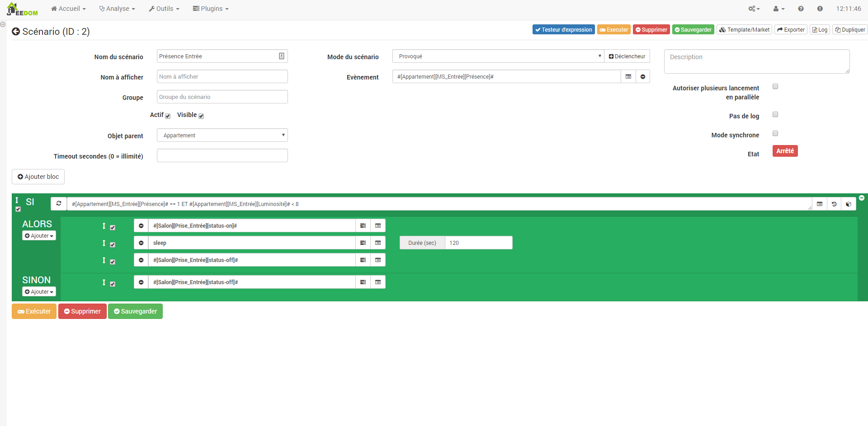Click the Description text area
868x426 pixels.
click(757, 61)
